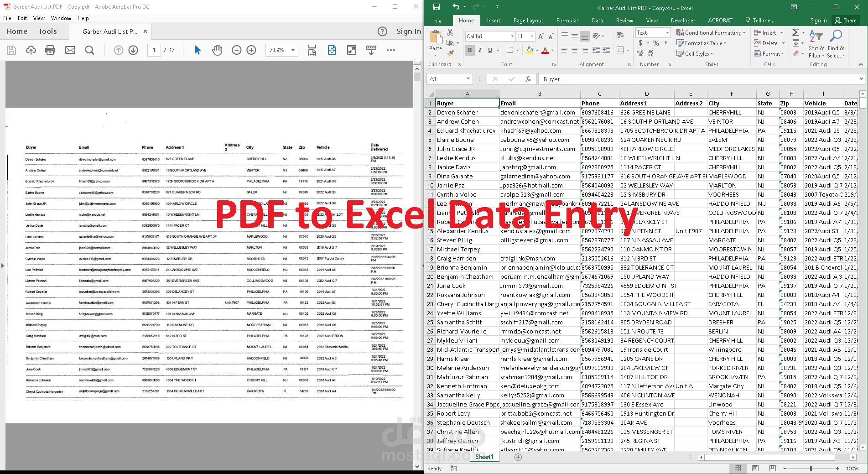This screenshot has width=868, height=474.
Task: Open the 73.9% zoom dropdown in Acrobat
Action: (x=293, y=50)
